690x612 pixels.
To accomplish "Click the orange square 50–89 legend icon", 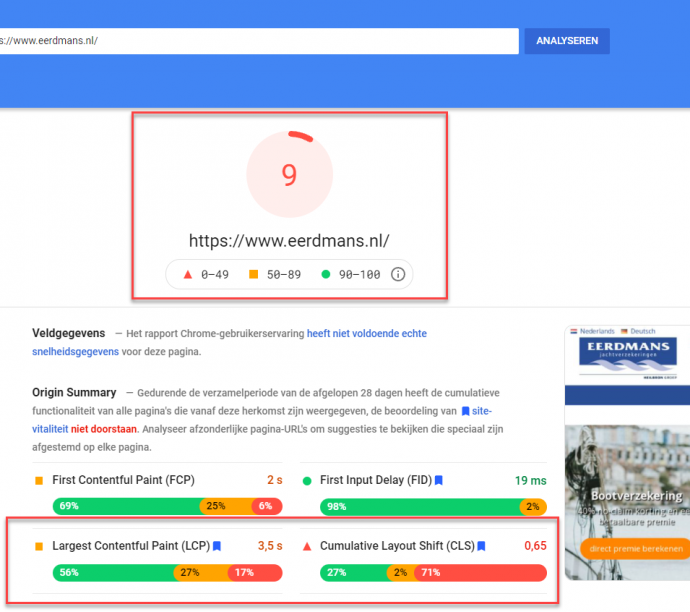I will tap(253, 275).
